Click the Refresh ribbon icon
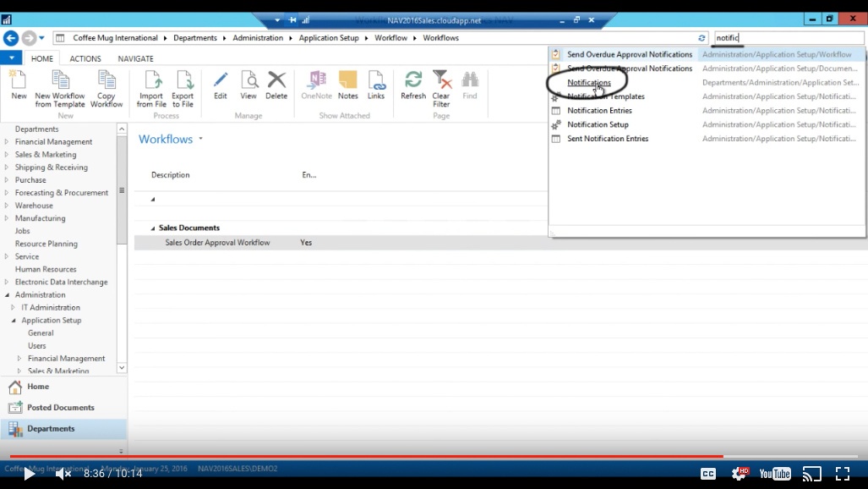 pyautogui.click(x=413, y=81)
